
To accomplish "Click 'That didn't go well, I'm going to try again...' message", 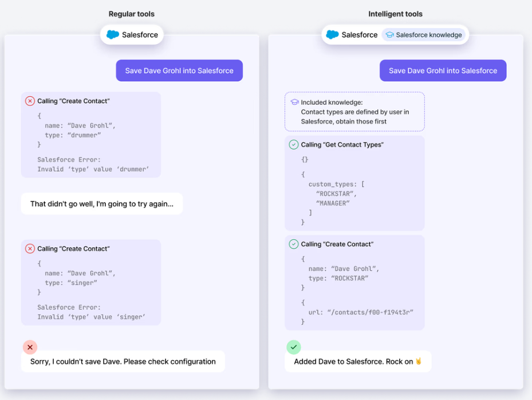I will 102,204.
